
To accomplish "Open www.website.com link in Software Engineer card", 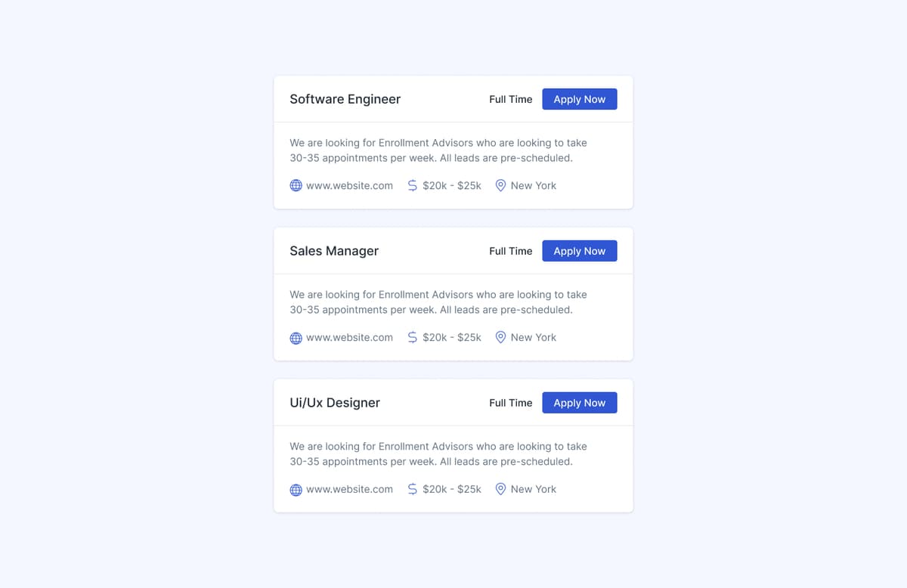I will click(349, 186).
